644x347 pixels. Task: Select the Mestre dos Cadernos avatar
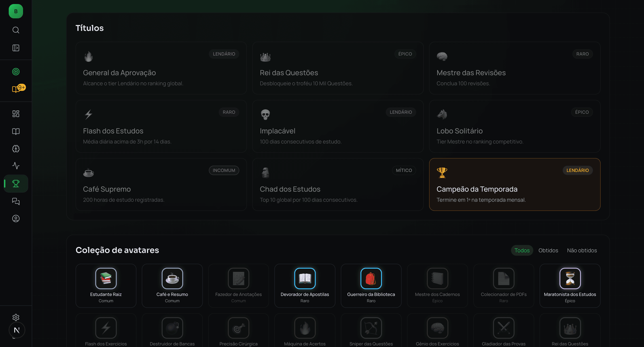pyautogui.click(x=438, y=286)
